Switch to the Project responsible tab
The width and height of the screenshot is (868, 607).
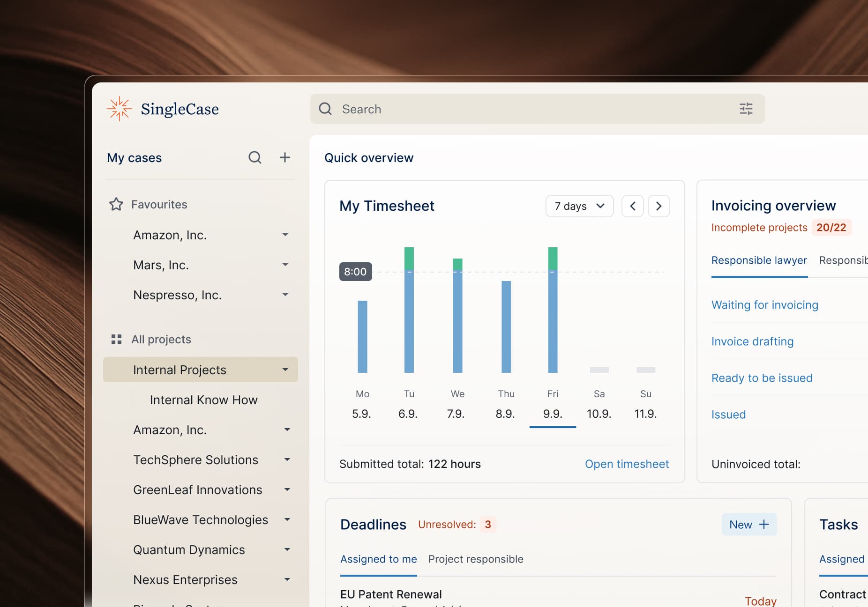pos(475,559)
